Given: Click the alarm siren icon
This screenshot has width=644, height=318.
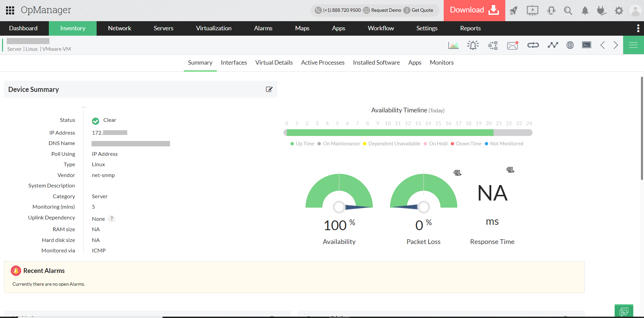Looking at the screenshot, I should 473,45.
